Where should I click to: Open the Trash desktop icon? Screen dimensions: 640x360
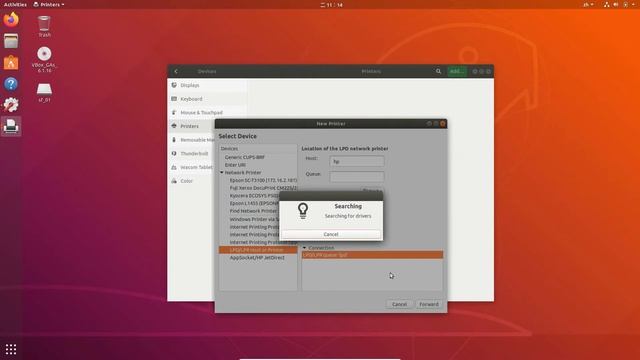[x=44, y=27]
